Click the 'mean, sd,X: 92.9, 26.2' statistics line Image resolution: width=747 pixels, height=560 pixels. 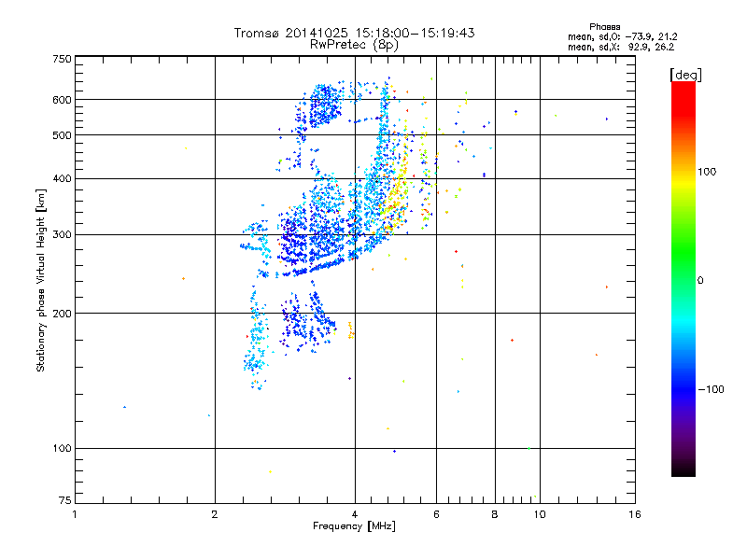click(621, 47)
